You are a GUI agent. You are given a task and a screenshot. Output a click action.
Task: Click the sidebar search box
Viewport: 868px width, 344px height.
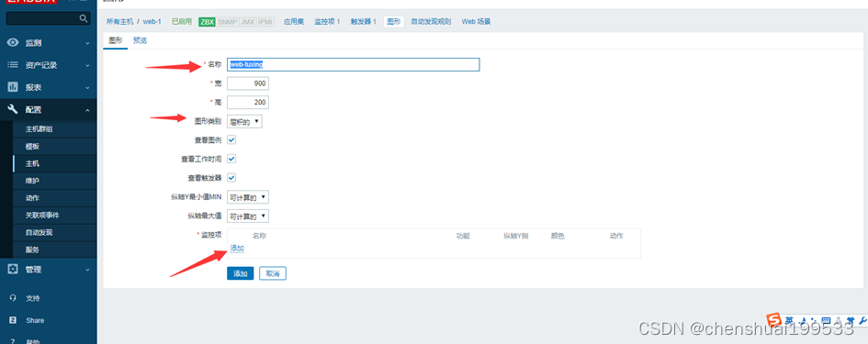[48, 18]
